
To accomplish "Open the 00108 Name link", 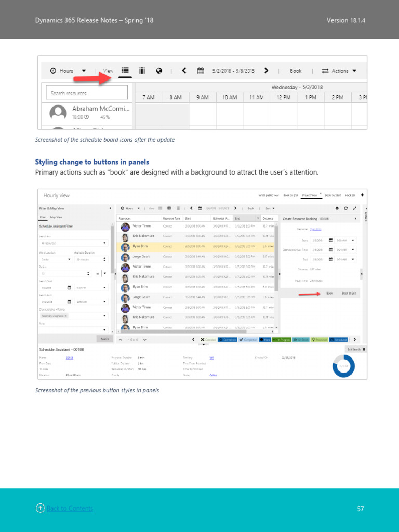I will coord(69,358).
